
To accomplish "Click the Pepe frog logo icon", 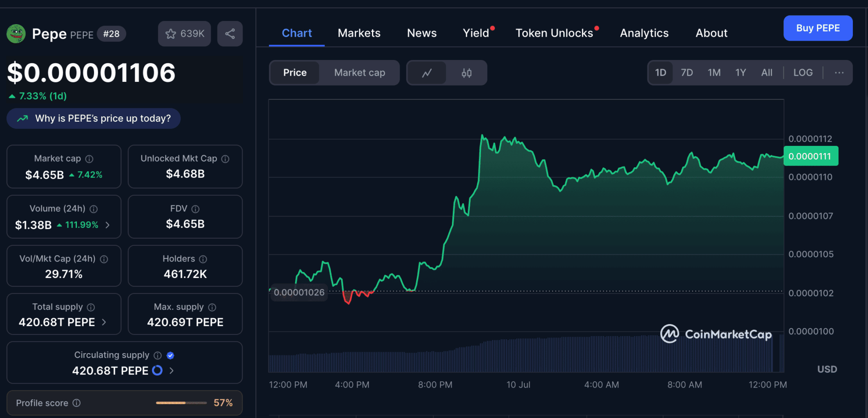I will [16, 34].
